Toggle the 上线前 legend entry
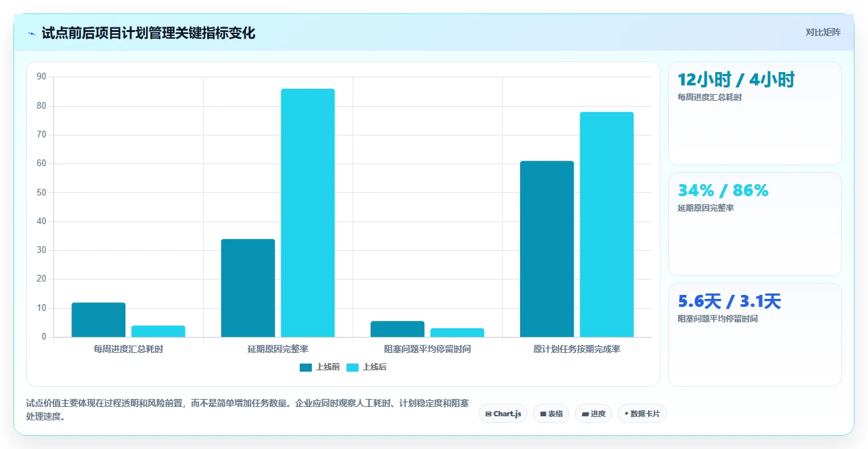The height and width of the screenshot is (449, 868). pos(320,367)
